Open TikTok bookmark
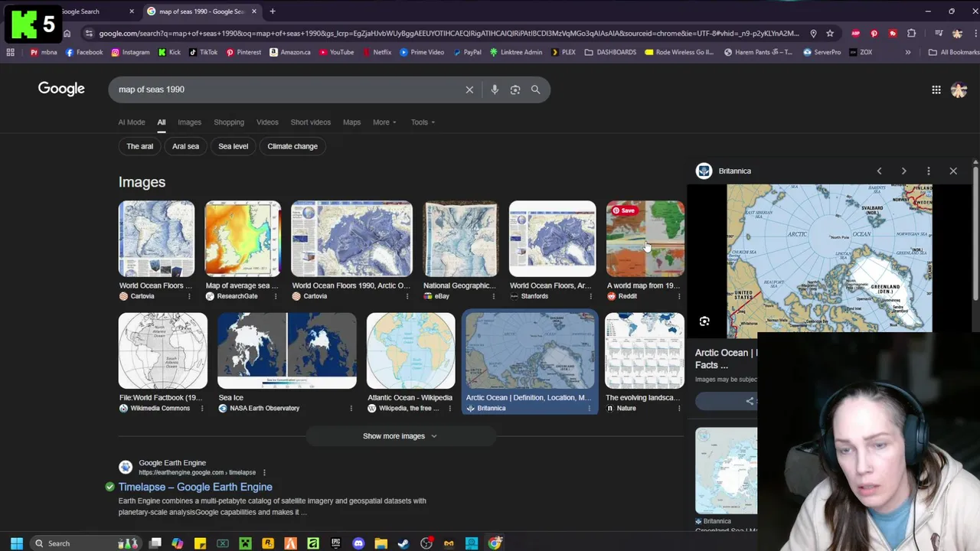 coord(203,52)
